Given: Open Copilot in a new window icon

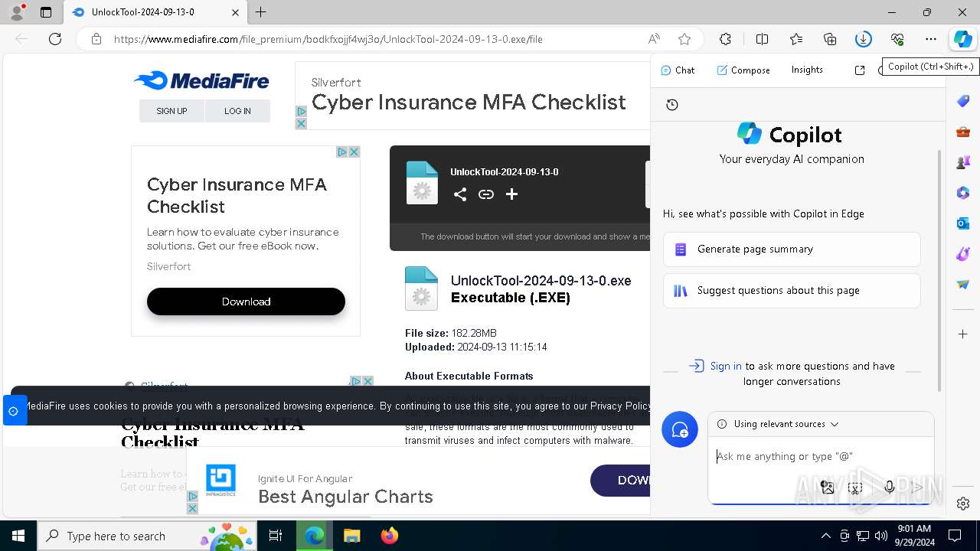Looking at the screenshot, I should point(860,70).
